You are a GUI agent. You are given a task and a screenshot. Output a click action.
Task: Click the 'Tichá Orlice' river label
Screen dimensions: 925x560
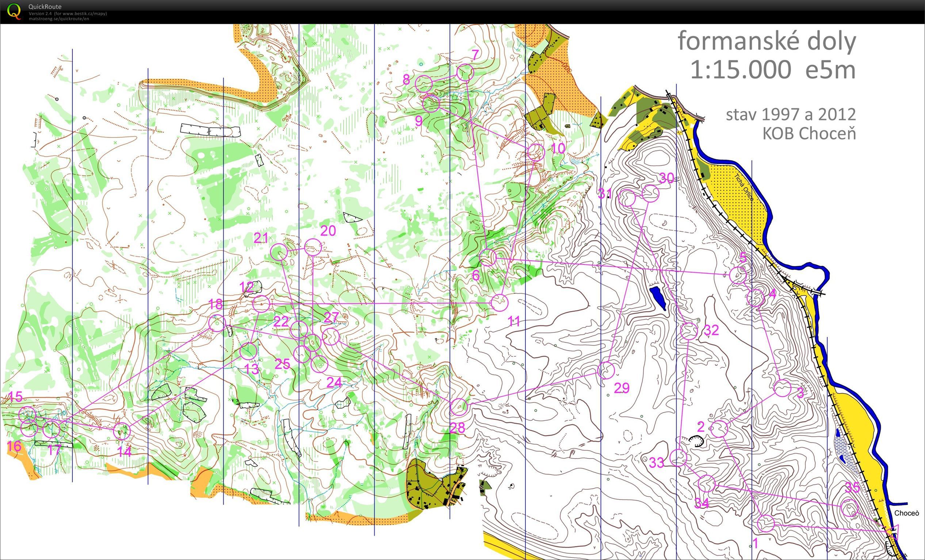744,188
